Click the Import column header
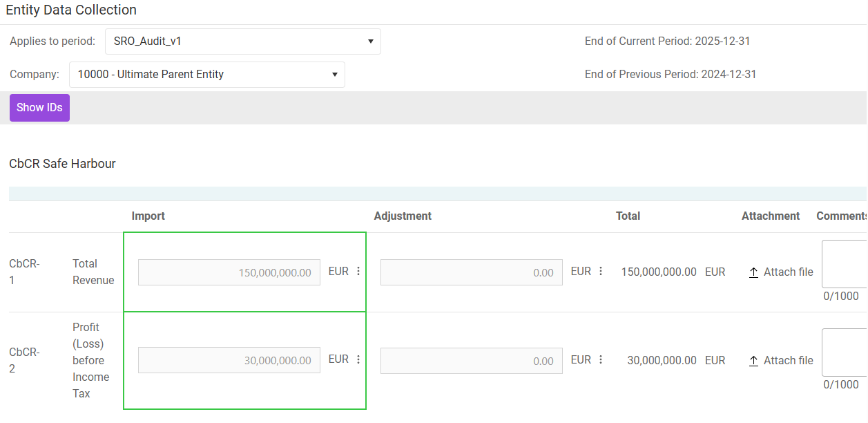The image size is (868, 423). [148, 216]
